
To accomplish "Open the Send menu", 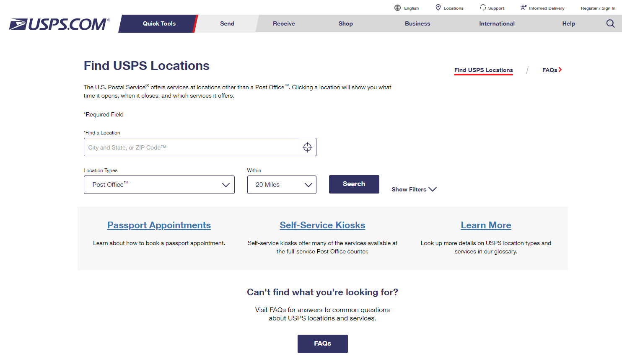I will coord(227,23).
